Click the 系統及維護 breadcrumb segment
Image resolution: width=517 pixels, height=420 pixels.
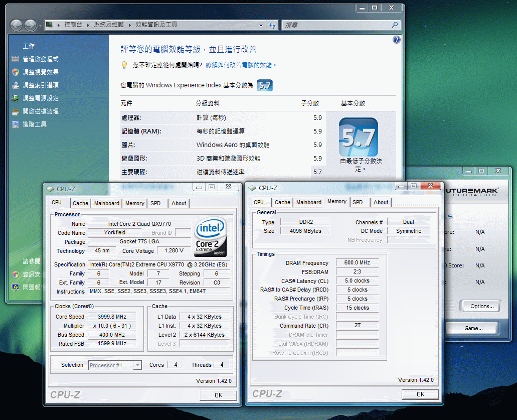click(109, 25)
